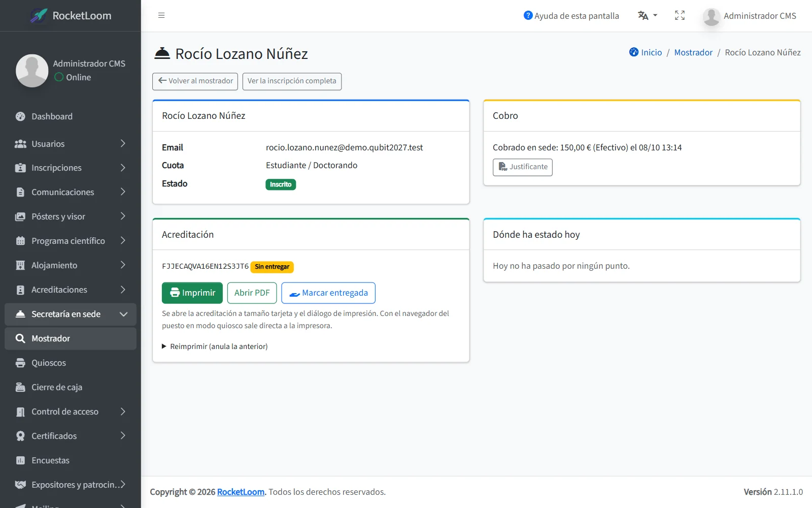Download the Justificante PDF
The image size is (812, 508).
pos(523,167)
